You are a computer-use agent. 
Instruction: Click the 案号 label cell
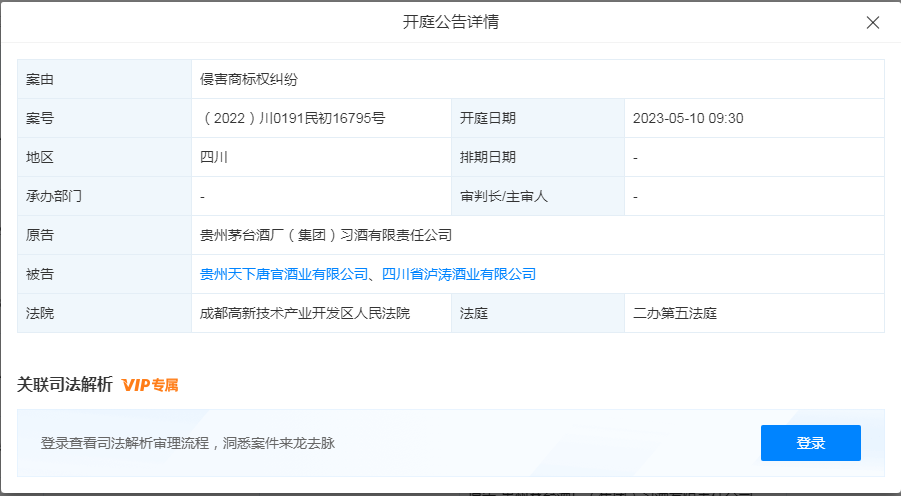(105, 118)
